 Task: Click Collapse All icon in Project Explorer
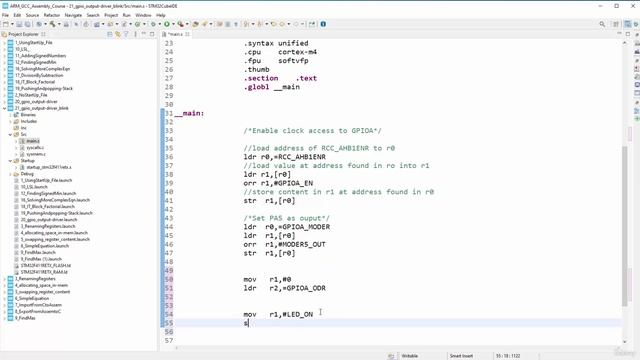[110, 34]
